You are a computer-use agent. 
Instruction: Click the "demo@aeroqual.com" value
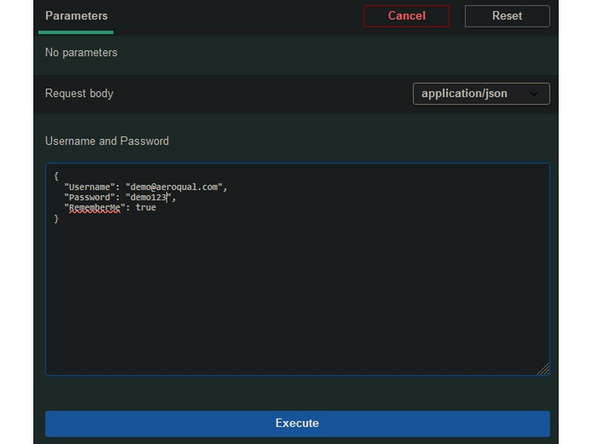(174, 187)
